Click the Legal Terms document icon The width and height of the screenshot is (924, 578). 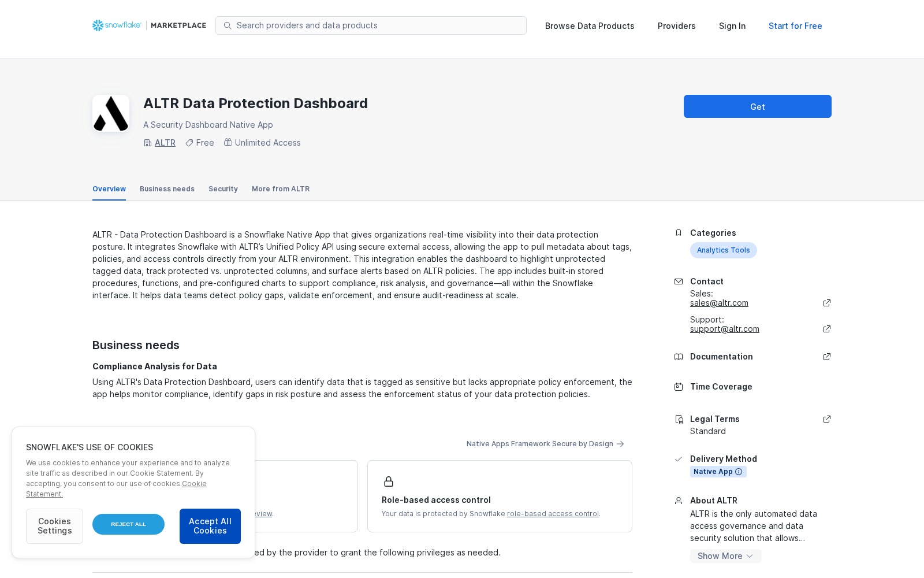(679, 419)
